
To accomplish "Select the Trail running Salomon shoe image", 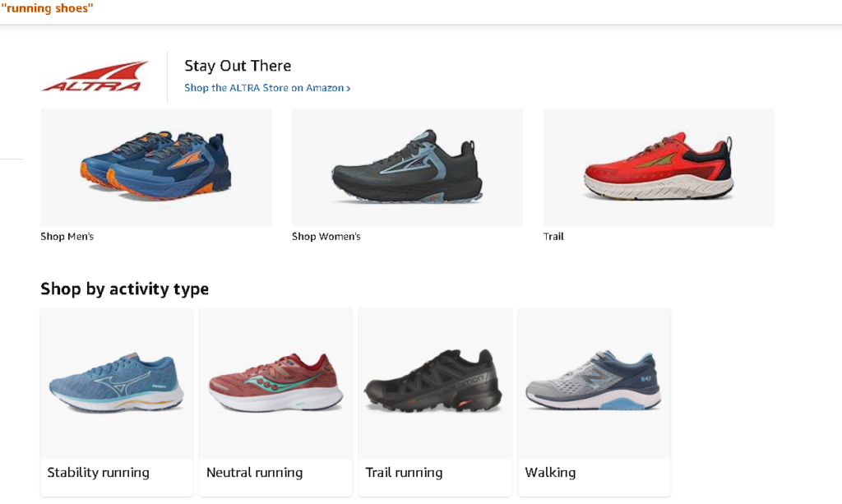I will 435,383.
